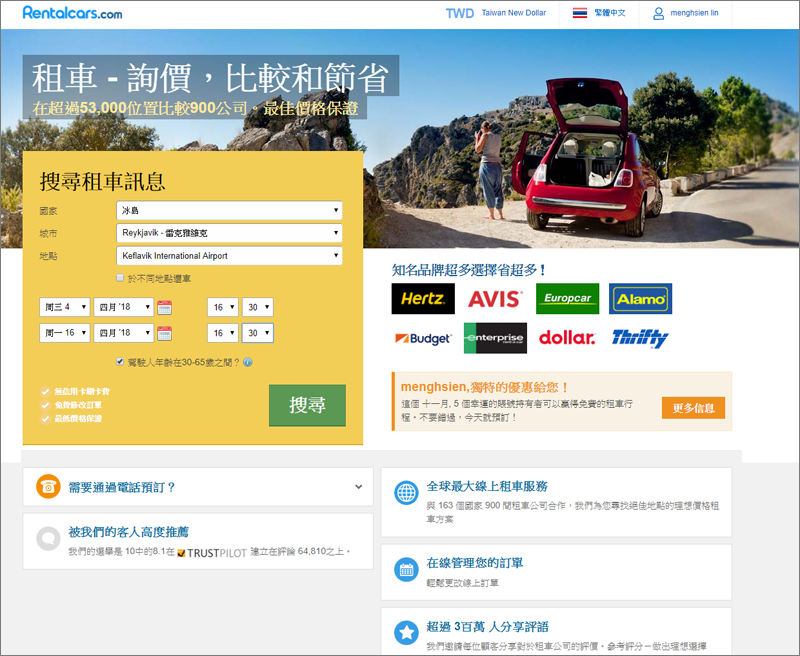The height and width of the screenshot is (656, 800).
Task: Open the country dropdown showing 冰島
Action: pos(229,210)
